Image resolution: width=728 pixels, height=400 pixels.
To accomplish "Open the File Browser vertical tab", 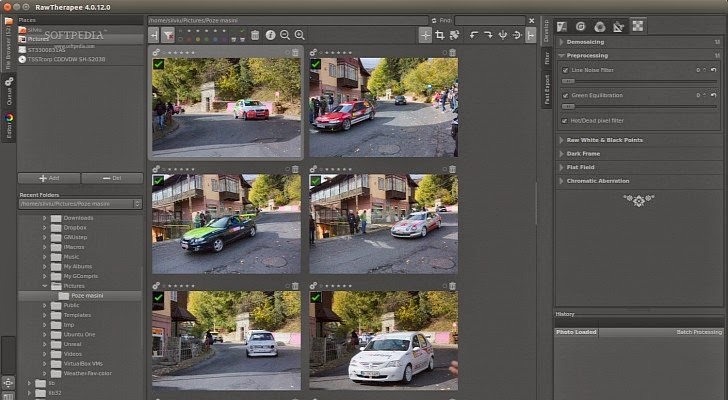I will [x=9, y=43].
